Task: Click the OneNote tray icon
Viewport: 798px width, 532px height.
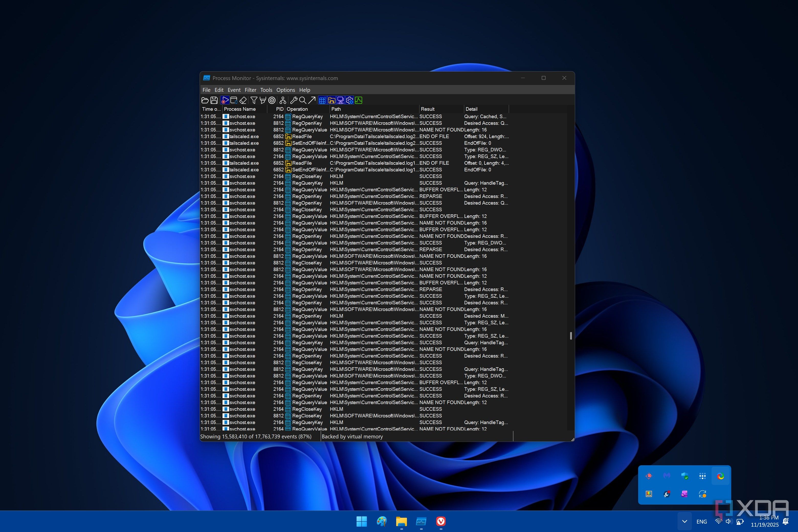Action: (x=684, y=494)
